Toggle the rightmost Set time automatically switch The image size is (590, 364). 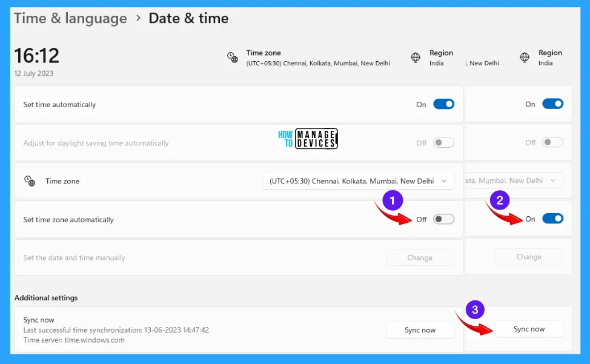[x=552, y=104]
